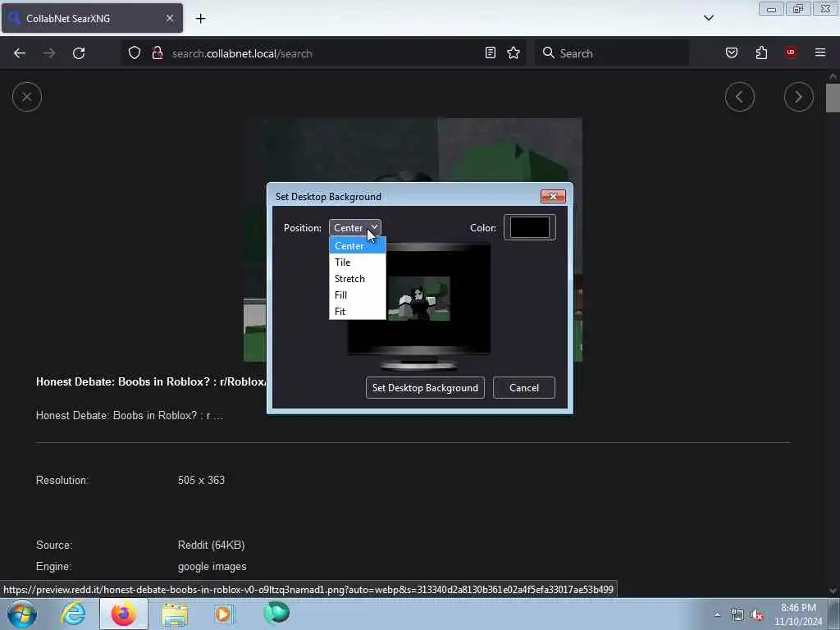Image resolution: width=840 pixels, height=630 pixels.
Task: Open the Pocket save icon
Action: pos(732,52)
